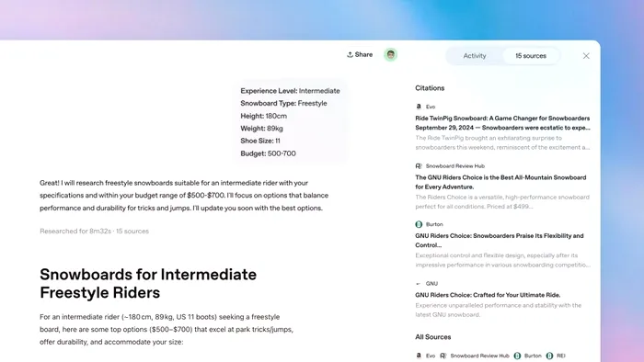This screenshot has height=362, width=644.
Task: Click the REI icon under All Sources
Action: pos(549,356)
